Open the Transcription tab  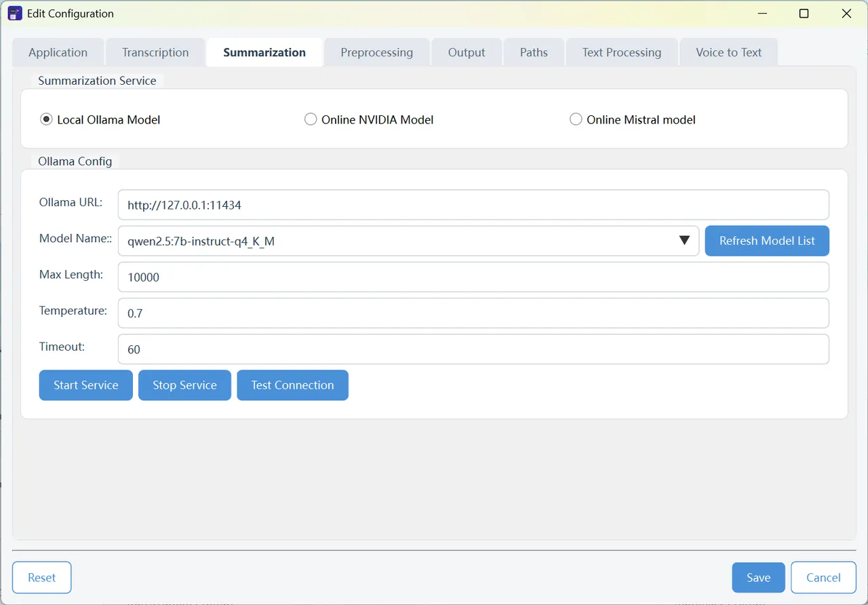tap(155, 52)
